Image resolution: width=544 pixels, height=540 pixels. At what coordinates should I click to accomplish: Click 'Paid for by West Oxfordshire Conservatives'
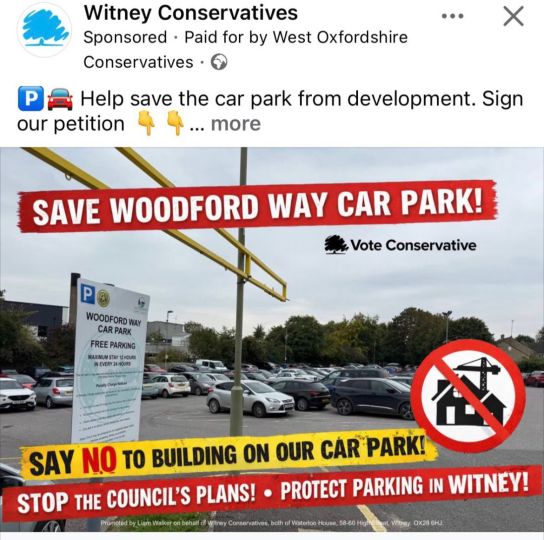pyautogui.click(x=245, y=50)
